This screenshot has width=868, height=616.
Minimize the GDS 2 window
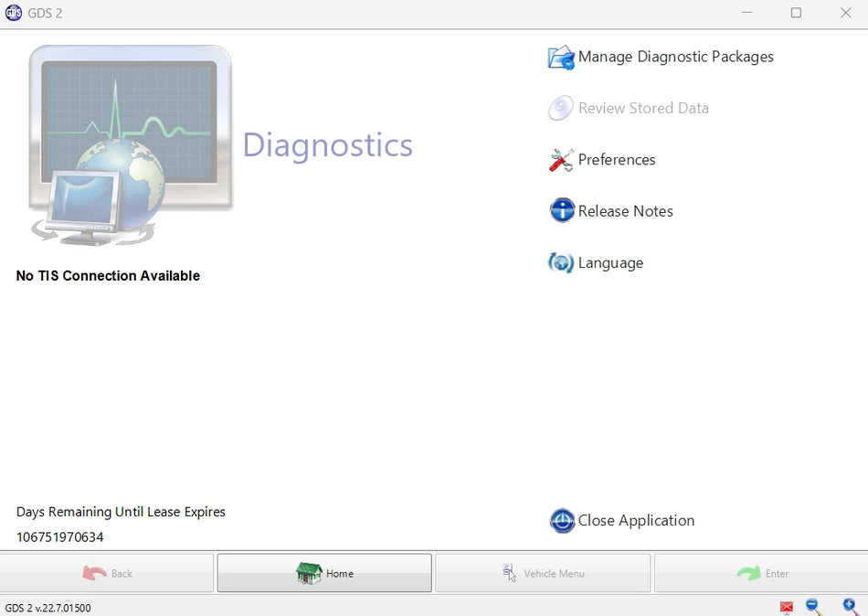(x=747, y=13)
